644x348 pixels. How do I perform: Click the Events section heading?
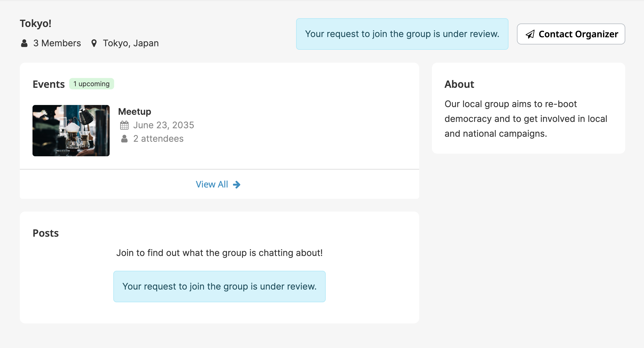pos(49,84)
